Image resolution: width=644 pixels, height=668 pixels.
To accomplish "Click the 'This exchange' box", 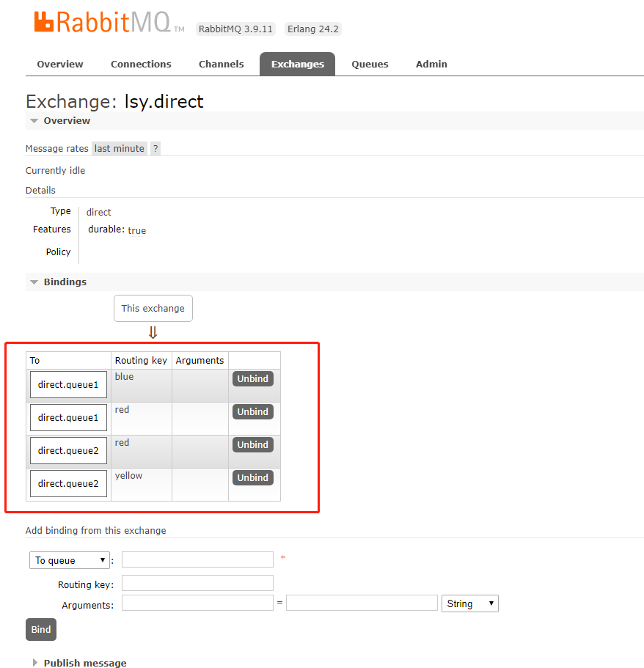I will tap(153, 309).
